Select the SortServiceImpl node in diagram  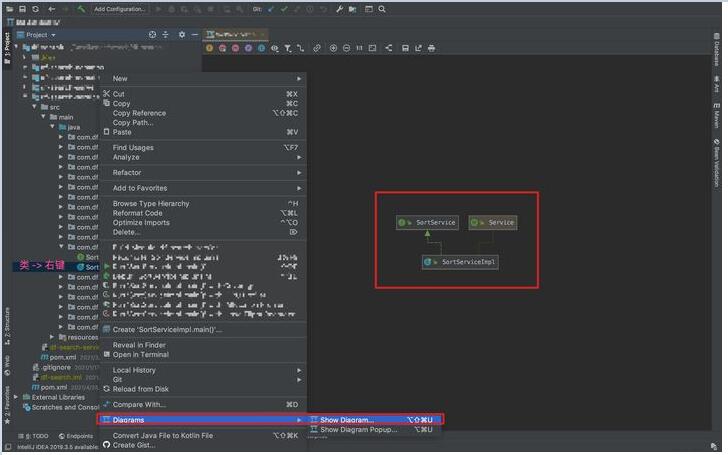[x=460, y=262]
